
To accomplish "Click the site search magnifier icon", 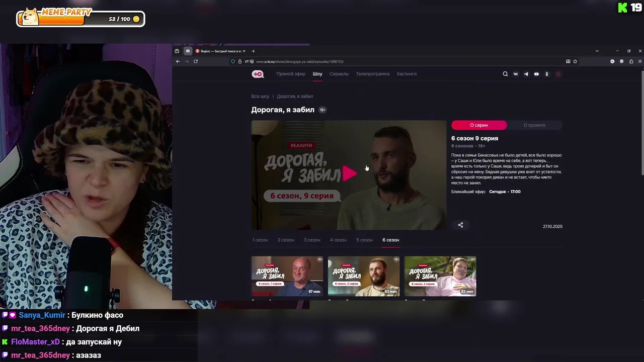I will click(x=505, y=74).
